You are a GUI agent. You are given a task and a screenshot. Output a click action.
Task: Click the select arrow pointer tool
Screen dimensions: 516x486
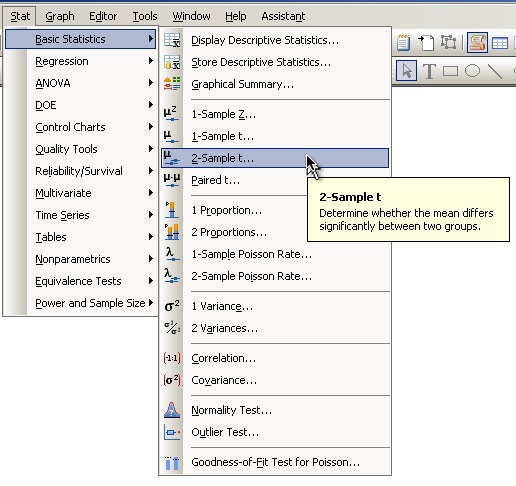coord(406,71)
